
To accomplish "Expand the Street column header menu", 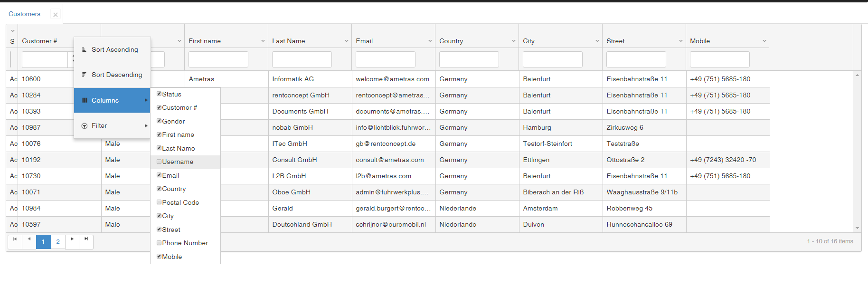I will [x=680, y=41].
